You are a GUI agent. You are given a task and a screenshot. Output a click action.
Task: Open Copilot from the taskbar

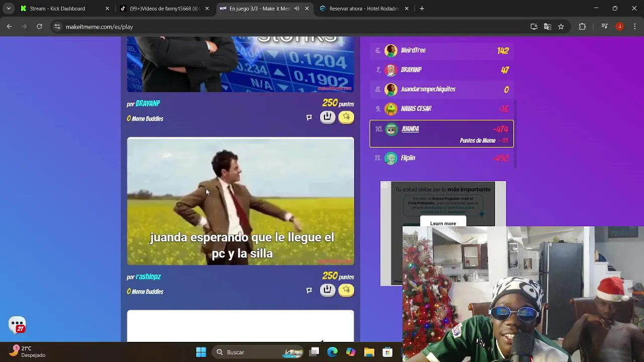[351, 352]
